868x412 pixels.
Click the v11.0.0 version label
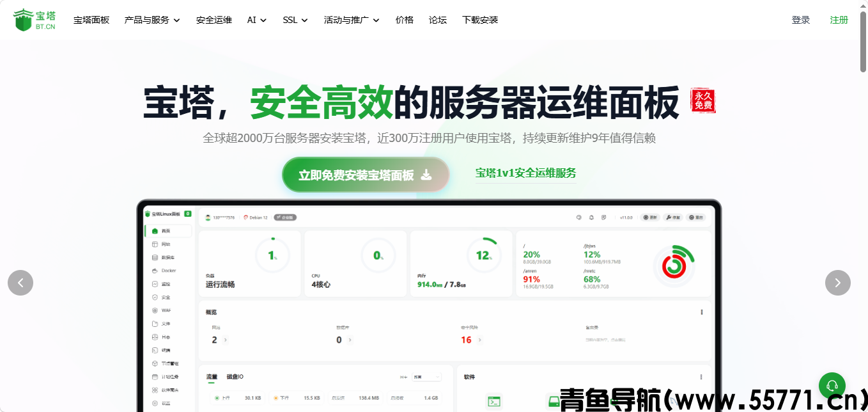(626, 218)
